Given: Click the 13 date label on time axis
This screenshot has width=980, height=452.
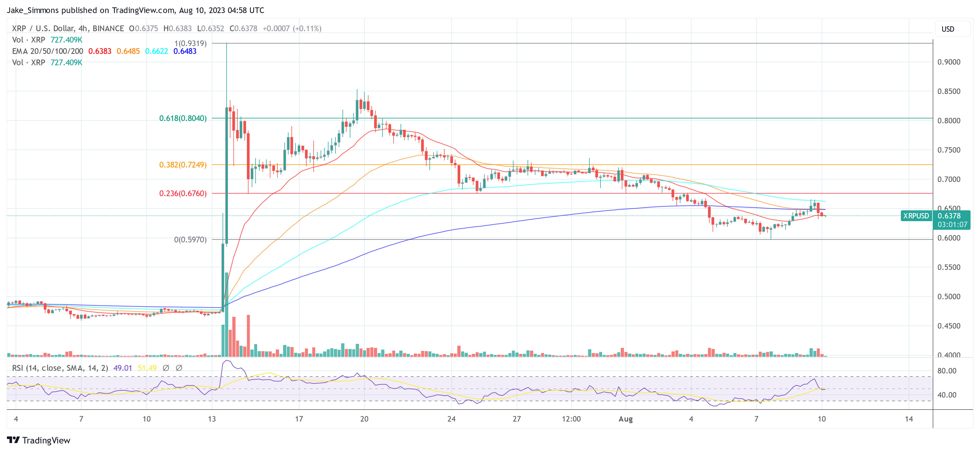Looking at the screenshot, I should click(x=212, y=419).
